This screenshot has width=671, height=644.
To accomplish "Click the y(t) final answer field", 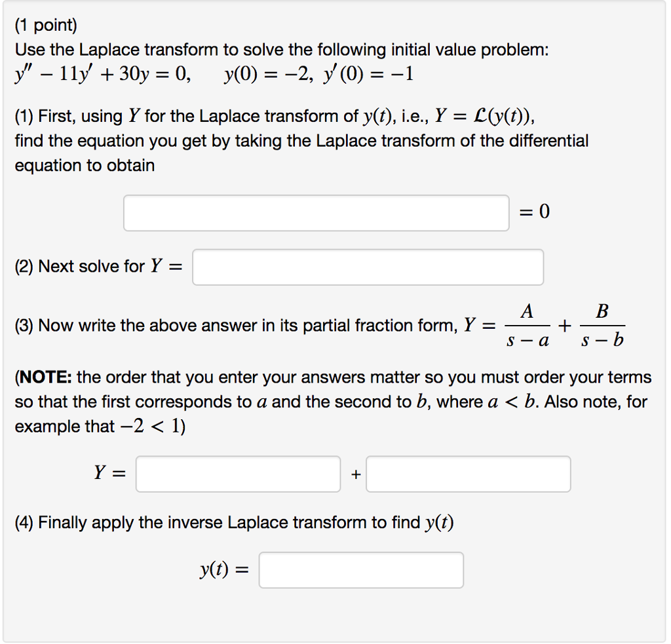I will click(x=361, y=569).
